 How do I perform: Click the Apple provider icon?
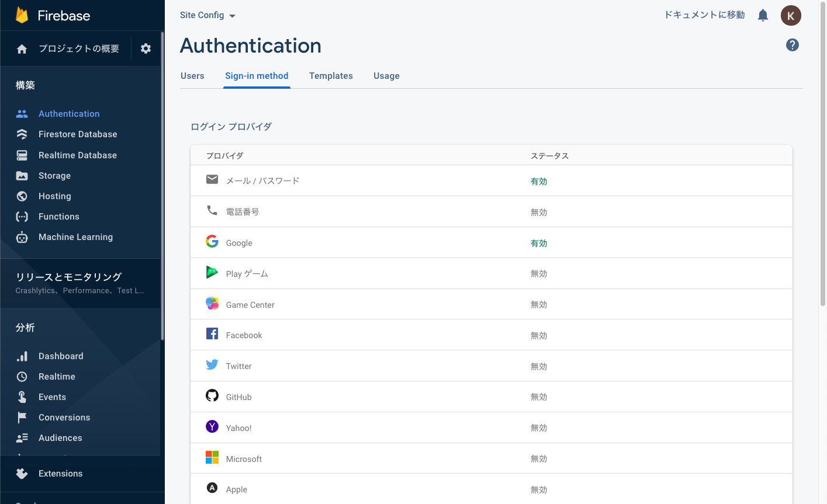[x=212, y=488]
